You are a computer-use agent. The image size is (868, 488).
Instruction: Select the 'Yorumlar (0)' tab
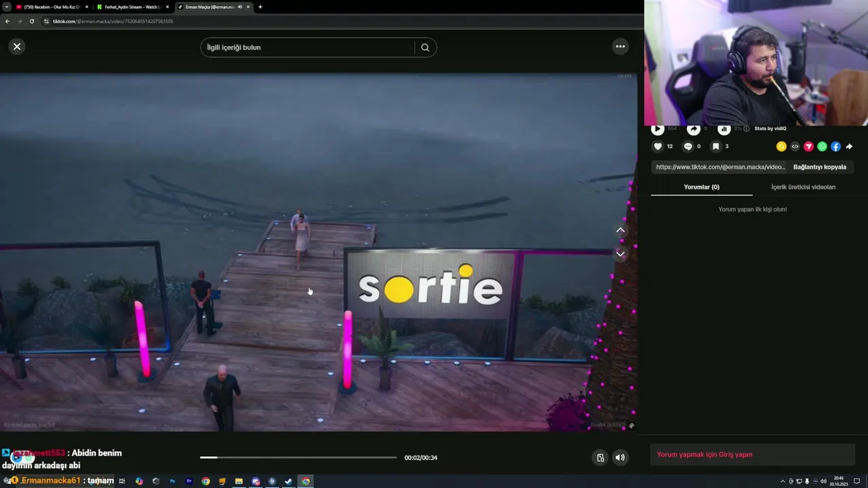coord(701,187)
